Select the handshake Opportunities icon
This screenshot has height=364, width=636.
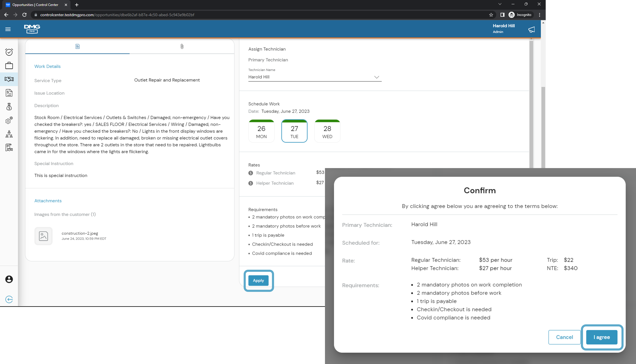(x=9, y=79)
